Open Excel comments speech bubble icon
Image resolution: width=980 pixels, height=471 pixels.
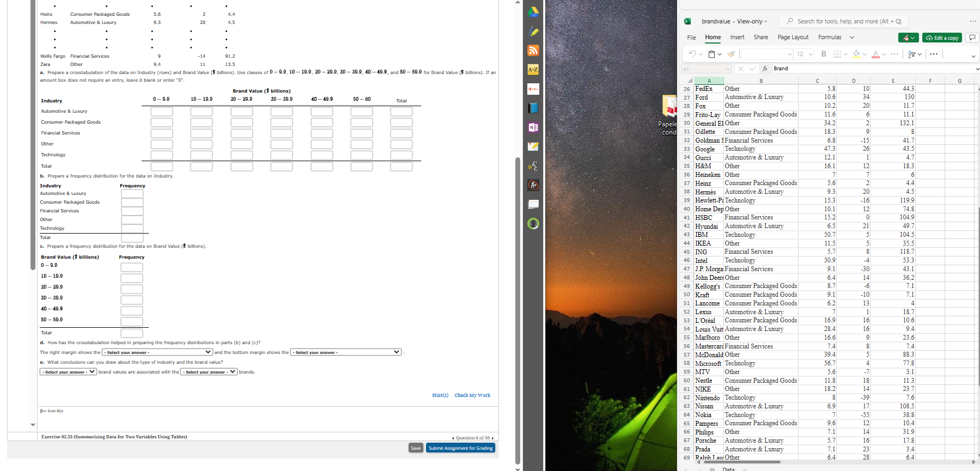(x=972, y=38)
